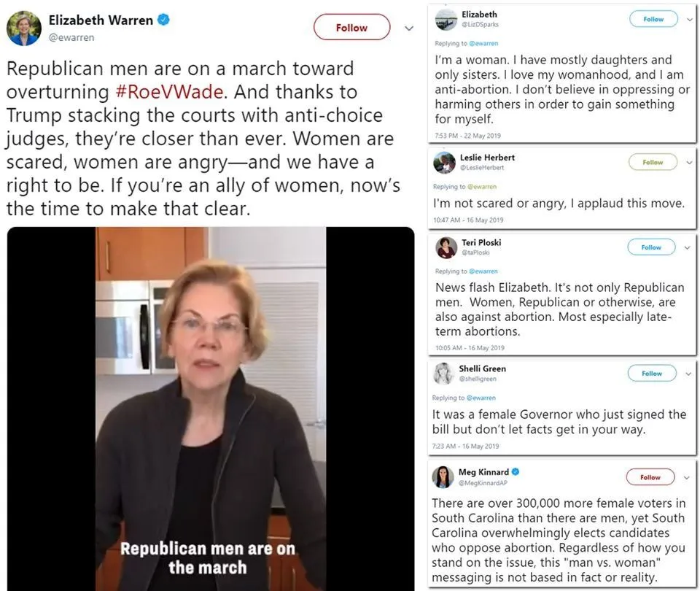This screenshot has height=591, width=700.
Task: Open Elizabeth Warren's profile avatar
Action: [24, 29]
